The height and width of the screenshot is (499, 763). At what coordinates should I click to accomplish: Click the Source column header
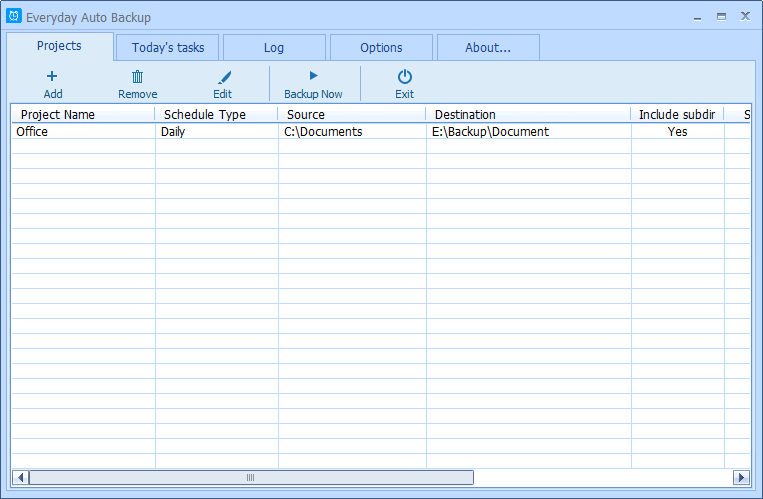coord(352,114)
